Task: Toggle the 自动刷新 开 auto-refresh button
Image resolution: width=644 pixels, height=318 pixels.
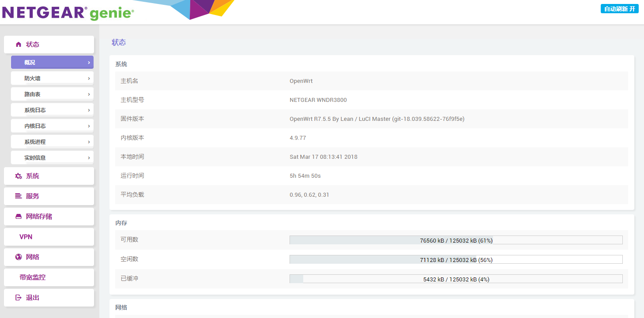Action: point(619,9)
